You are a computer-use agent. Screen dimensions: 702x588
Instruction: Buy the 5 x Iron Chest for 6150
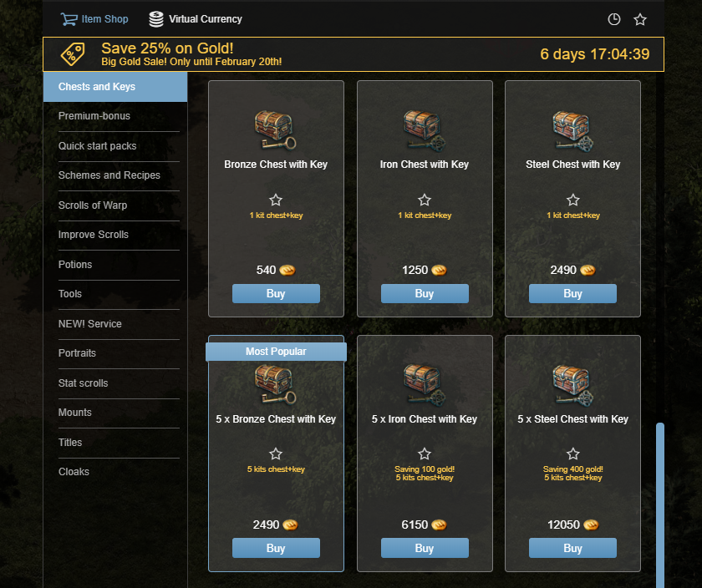click(x=425, y=548)
